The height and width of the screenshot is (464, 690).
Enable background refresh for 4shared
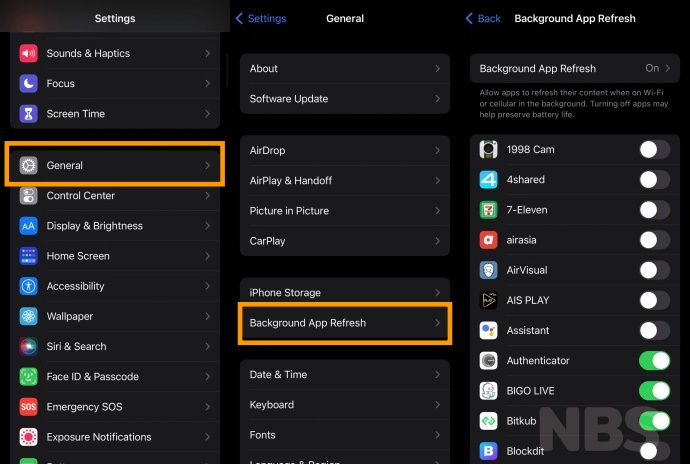click(655, 180)
